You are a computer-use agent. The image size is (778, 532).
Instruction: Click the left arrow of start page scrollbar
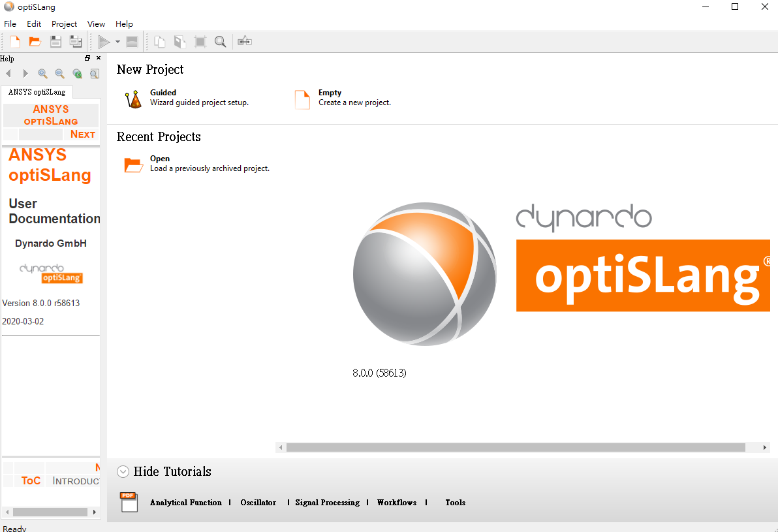281,448
